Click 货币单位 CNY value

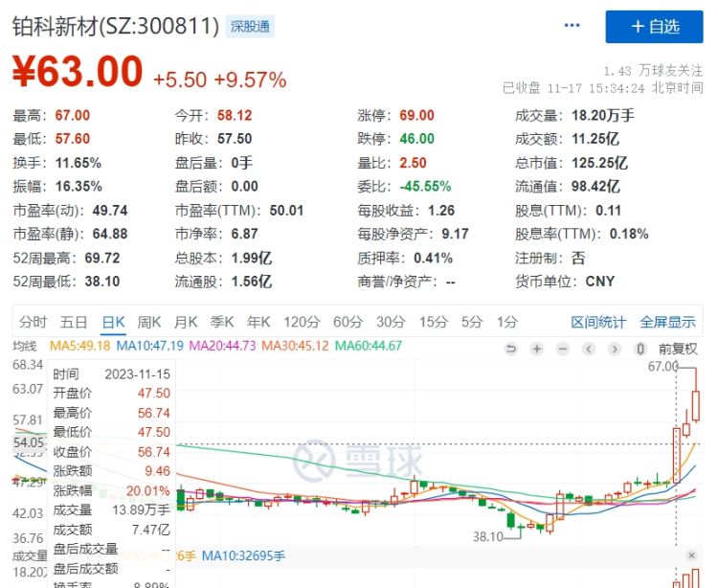tap(600, 282)
